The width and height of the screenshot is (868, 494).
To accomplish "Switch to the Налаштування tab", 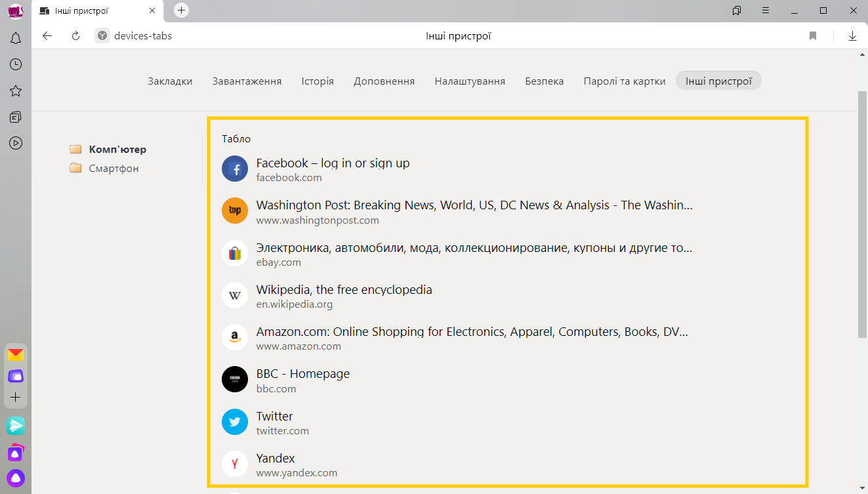I will 470,81.
